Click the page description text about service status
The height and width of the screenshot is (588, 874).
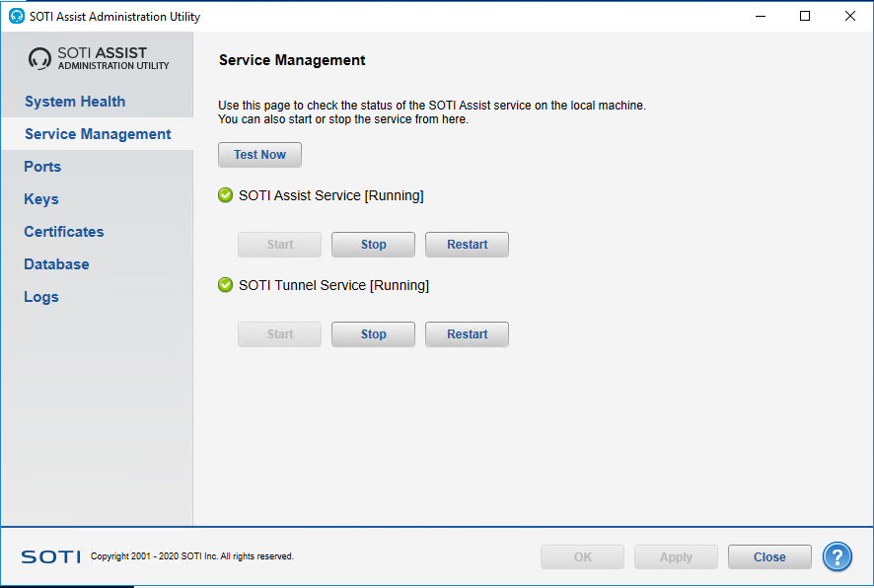(x=432, y=112)
